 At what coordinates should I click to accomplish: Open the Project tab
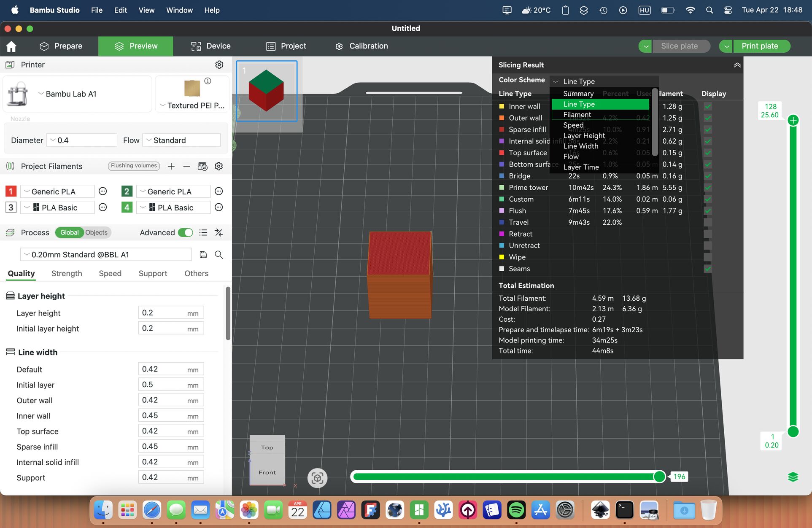coord(286,46)
